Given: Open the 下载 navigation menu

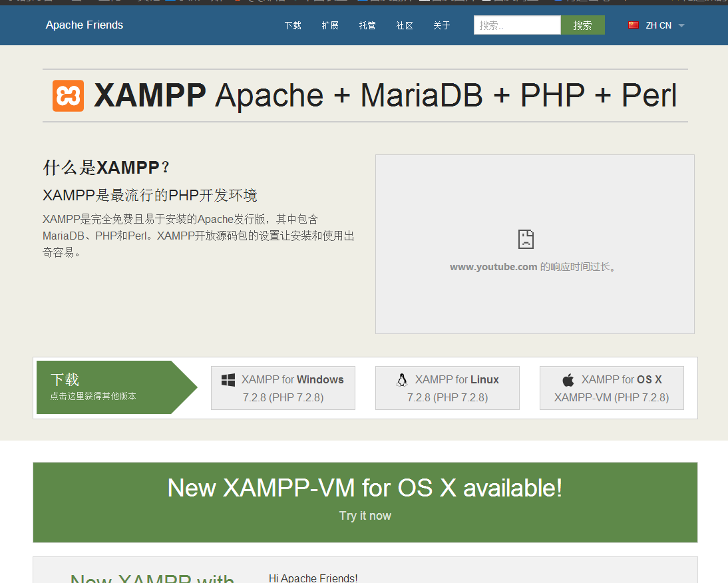Looking at the screenshot, I should pos(293,25).
